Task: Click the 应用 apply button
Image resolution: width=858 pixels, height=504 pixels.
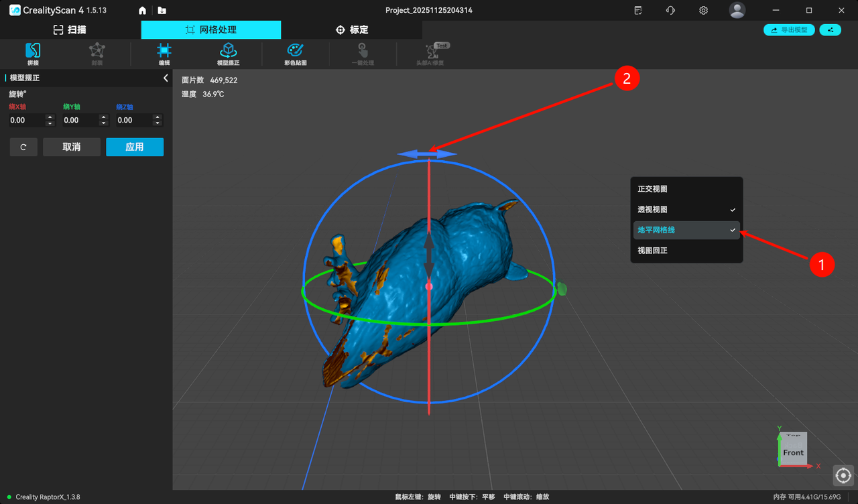Action: click(134, 147)
